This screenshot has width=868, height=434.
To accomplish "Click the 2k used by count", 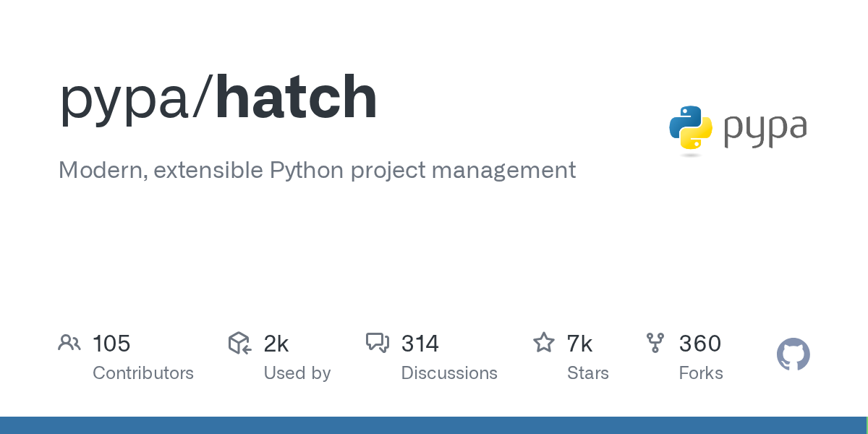I will (276, 344).
